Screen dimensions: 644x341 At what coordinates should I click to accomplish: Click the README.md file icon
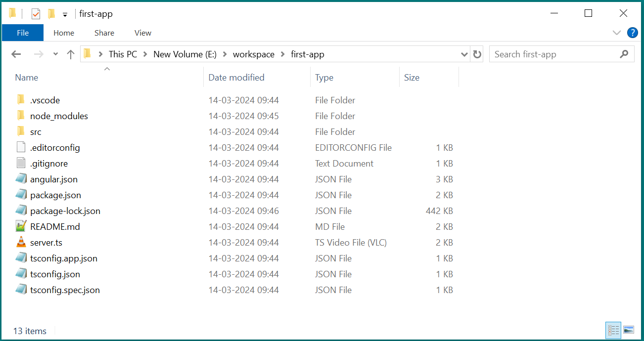tap(21, 226)
